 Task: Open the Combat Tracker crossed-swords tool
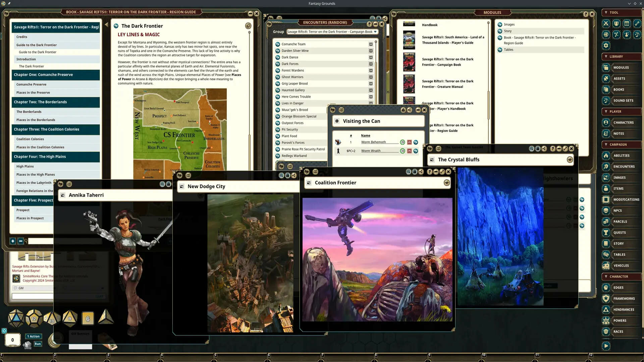click(x=606, y=23)
